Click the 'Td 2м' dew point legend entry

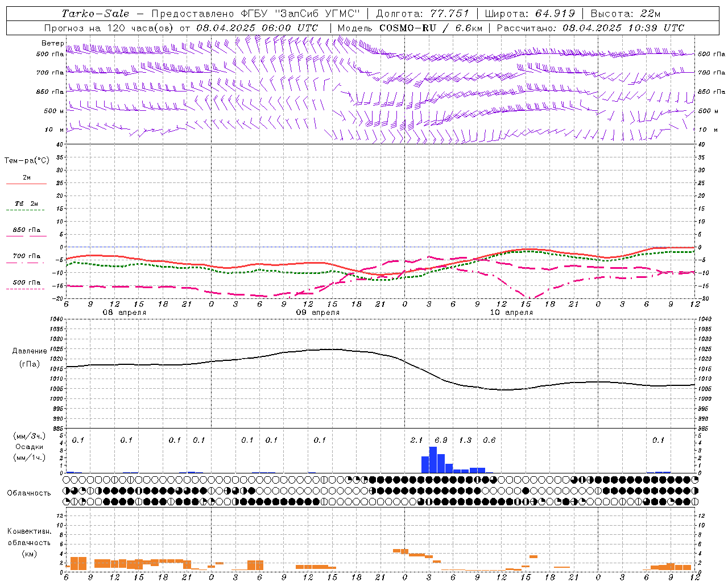point(27,203)
